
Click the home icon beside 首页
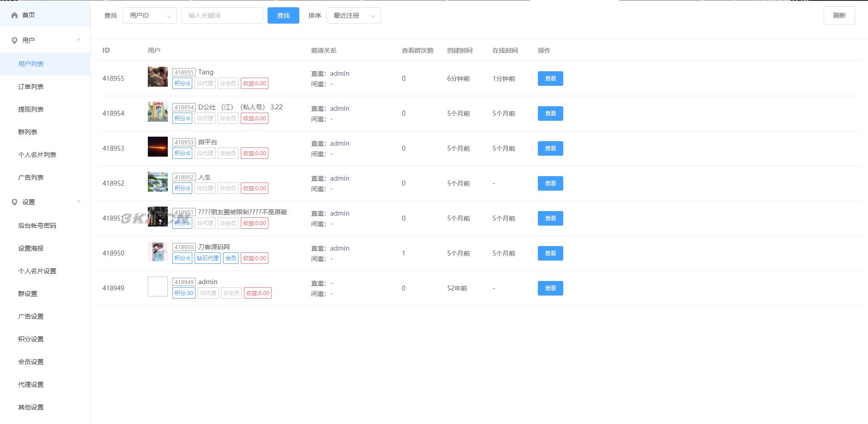point(15,15)
